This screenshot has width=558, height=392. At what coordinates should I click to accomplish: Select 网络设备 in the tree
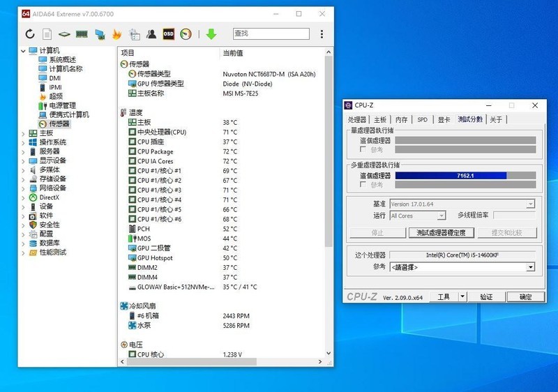click(x=47, y=188)
